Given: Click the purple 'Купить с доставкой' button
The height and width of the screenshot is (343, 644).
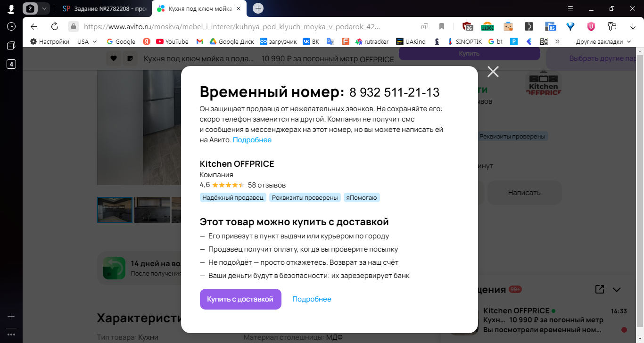Looking at the screenshot, I should [x=240, y=299].
